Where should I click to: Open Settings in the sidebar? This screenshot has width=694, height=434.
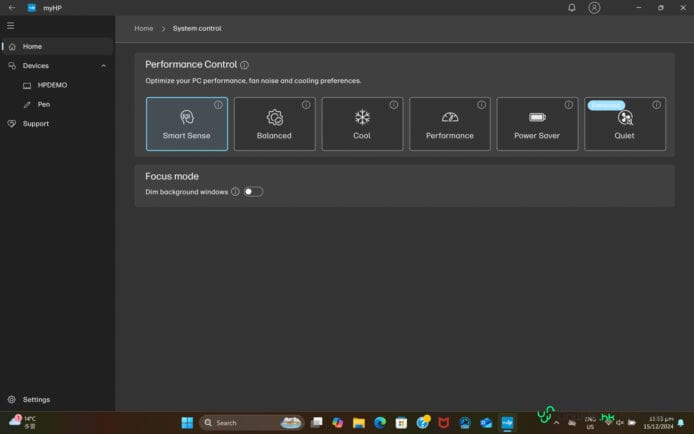coord(57,399)
